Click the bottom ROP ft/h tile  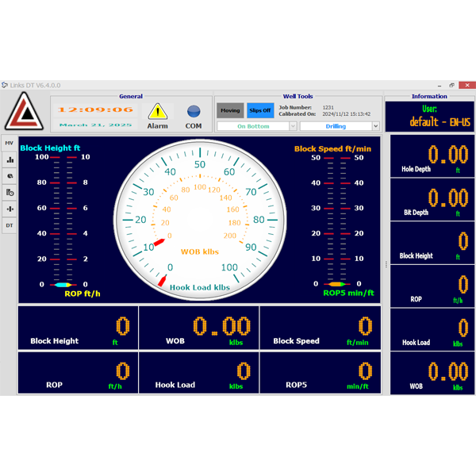pos(79,373)
